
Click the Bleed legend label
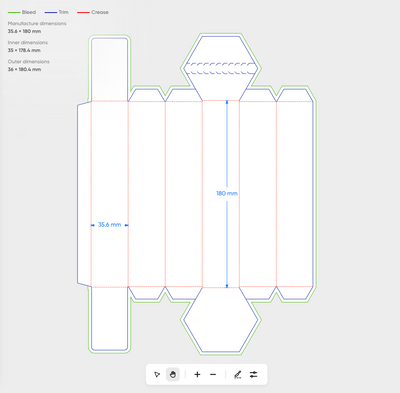click(x=29, y=12)
